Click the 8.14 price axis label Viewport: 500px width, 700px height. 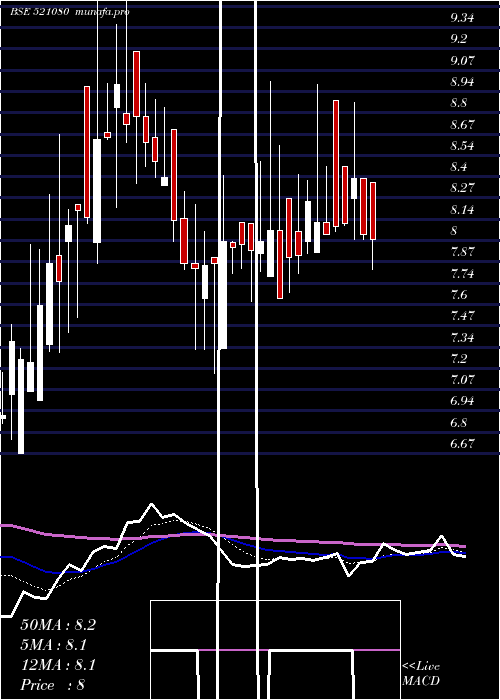click(462, 209)
